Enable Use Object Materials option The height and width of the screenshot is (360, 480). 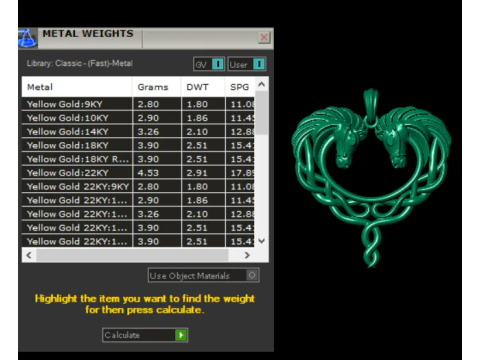203,275
